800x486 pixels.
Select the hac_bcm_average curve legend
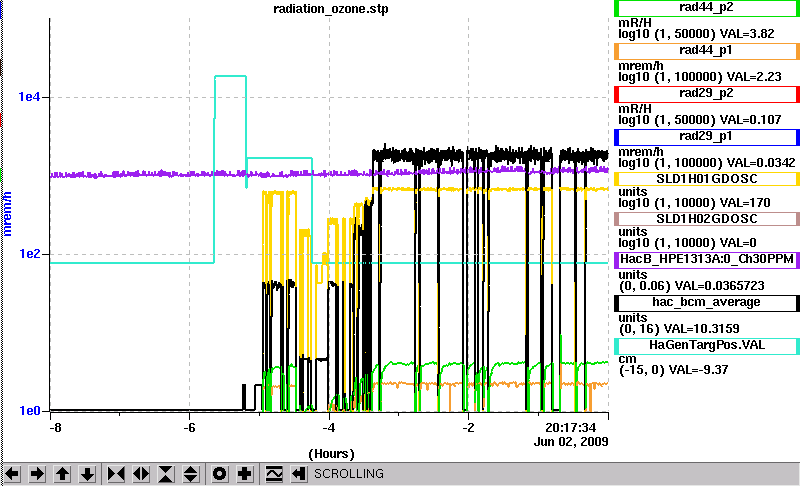pyautogui.click(x=707, y=302)
